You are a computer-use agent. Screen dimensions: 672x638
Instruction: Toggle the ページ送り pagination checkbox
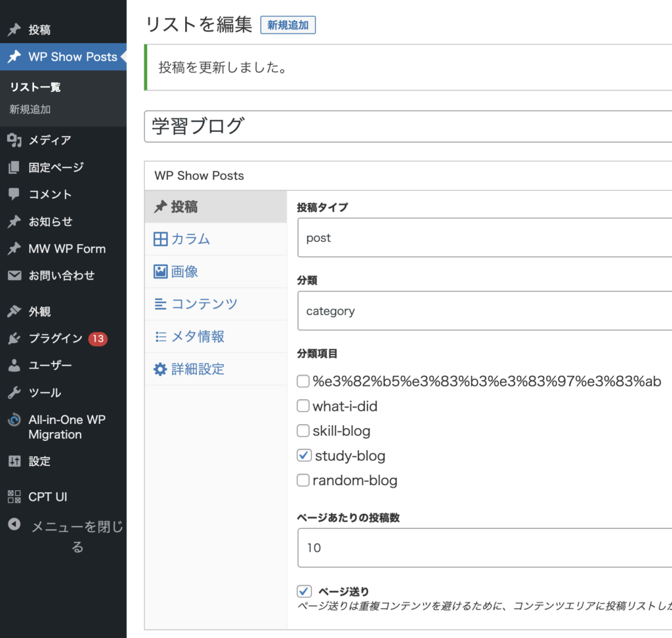point(304,591)
